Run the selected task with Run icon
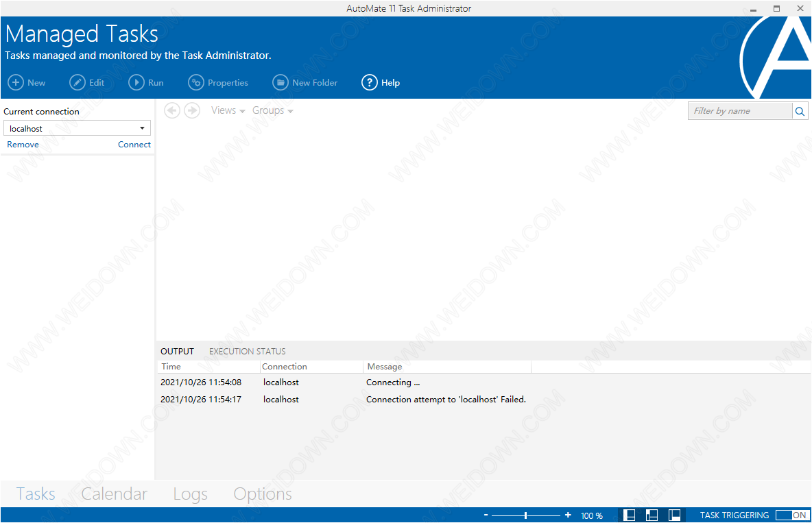The image size is (812, 523). [x=136, y=83]
